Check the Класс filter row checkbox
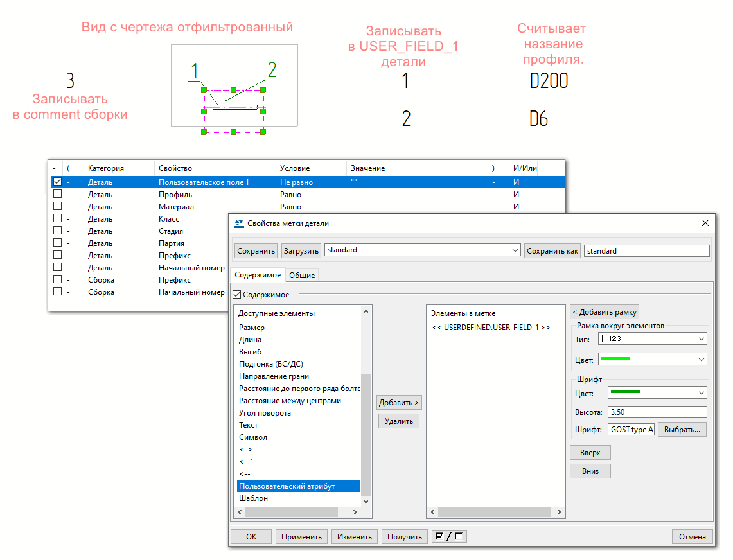733x560 pixels. (x=57, y=218)
